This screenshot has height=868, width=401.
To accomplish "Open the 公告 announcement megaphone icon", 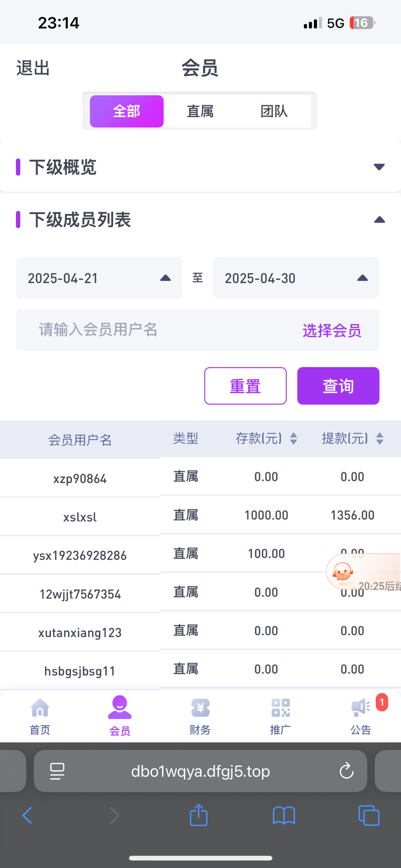I will (361, 708).
